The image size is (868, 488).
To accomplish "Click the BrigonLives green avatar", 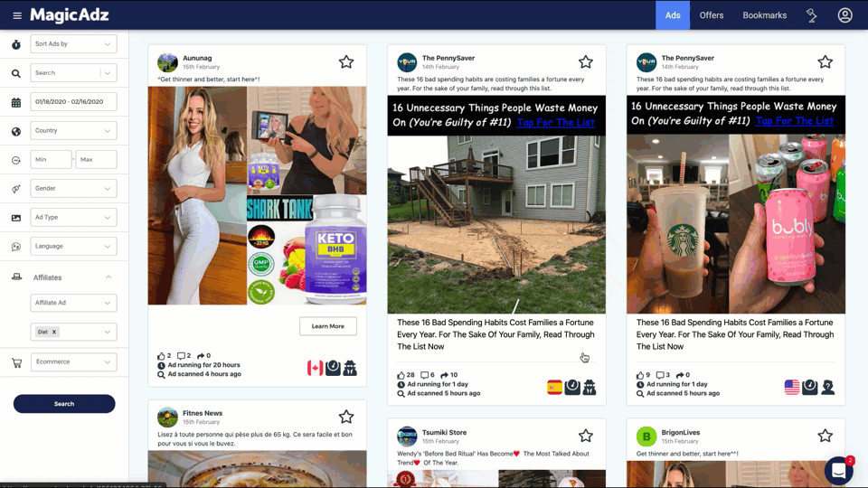I will 646,436.
